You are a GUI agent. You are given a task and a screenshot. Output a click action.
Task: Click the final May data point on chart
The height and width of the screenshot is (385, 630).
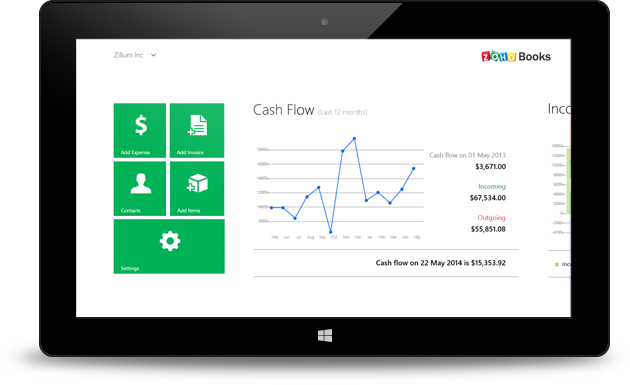tap(413, 168)
